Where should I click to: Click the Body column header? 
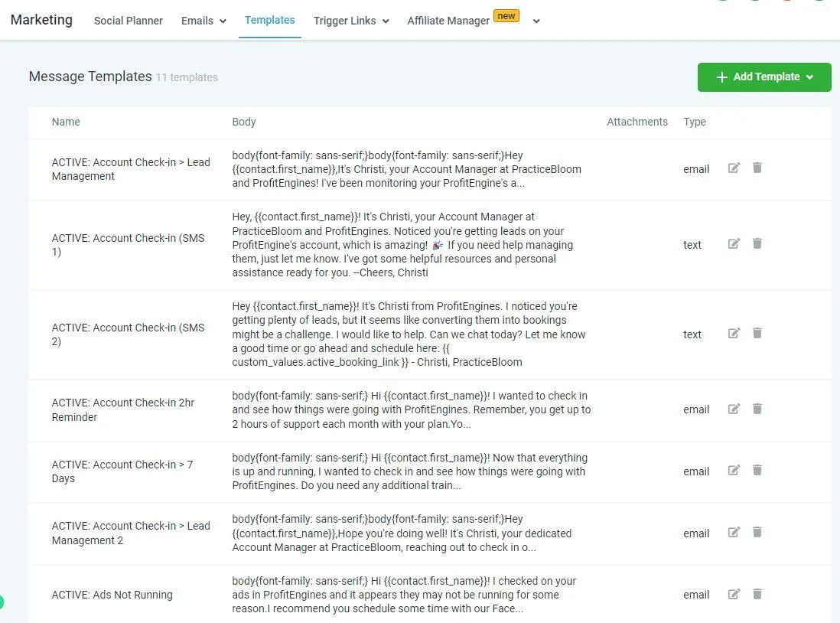pos(244,122)
